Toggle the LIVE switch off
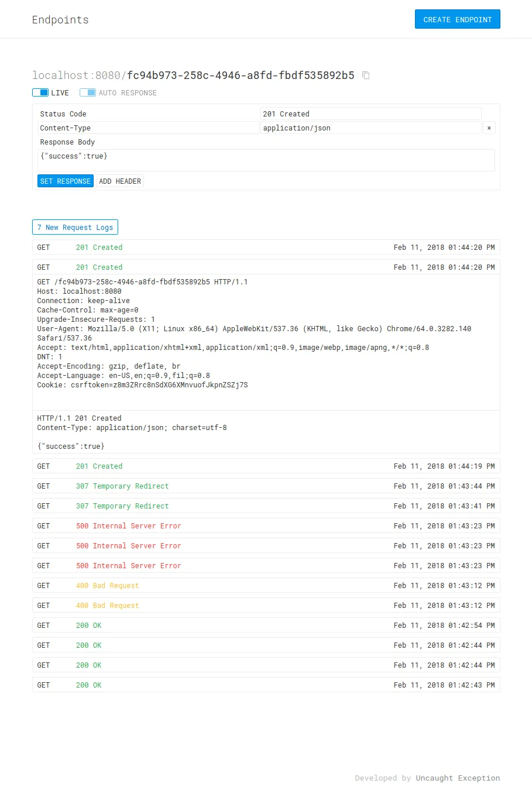532x804 pixels. coord(40,92)
